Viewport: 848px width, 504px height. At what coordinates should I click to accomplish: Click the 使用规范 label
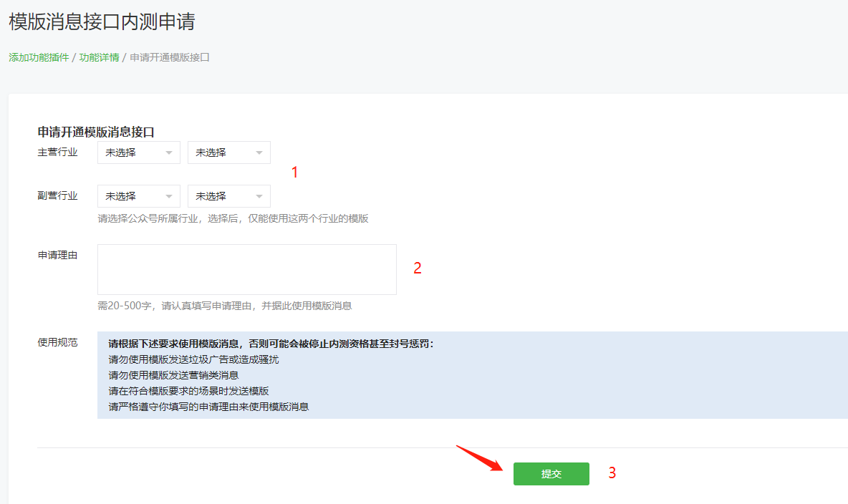57,342
